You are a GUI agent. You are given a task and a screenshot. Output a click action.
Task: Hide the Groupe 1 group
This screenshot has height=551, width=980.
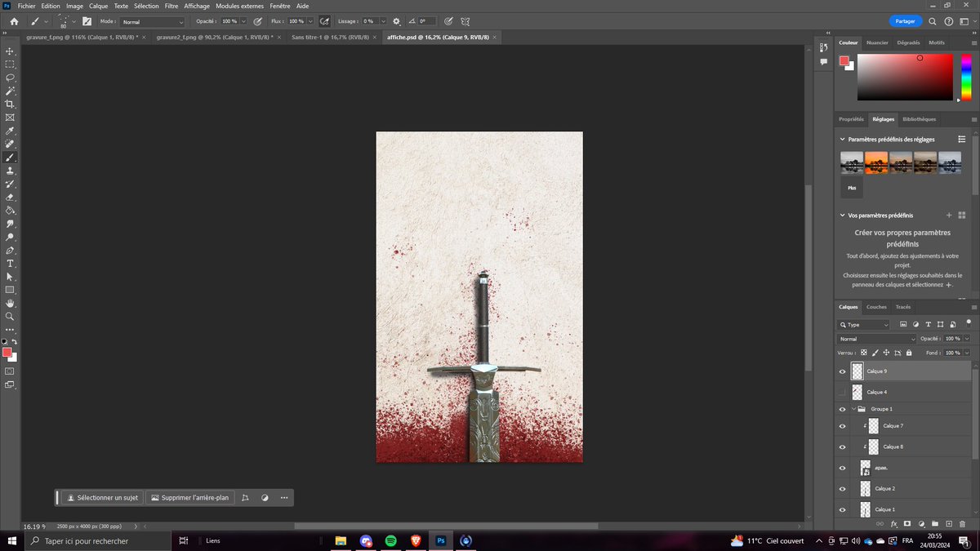coord(843,409)
